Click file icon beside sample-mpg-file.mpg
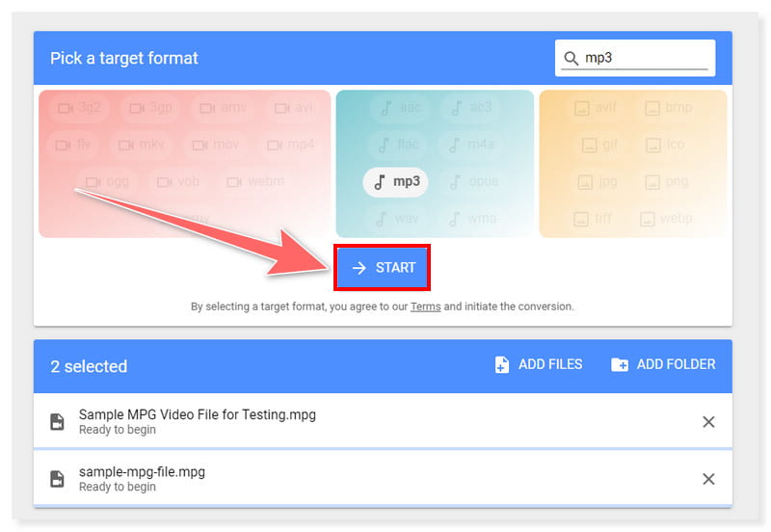This screenshot has width=771, height=532. point(58,479)
